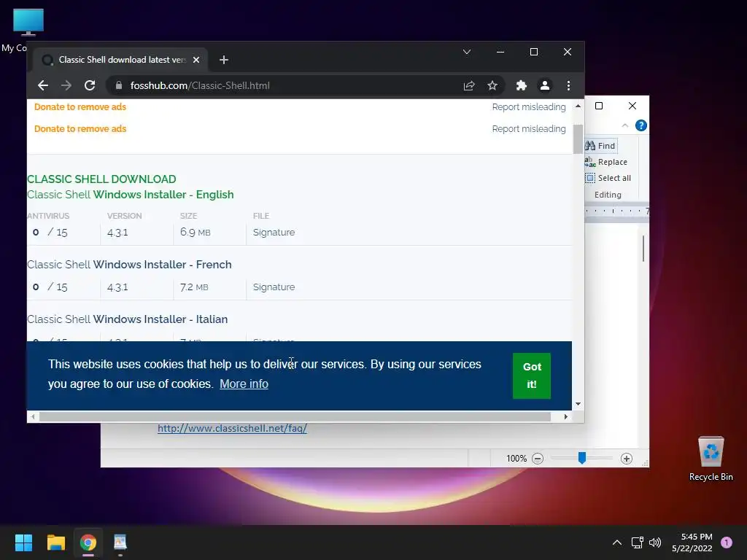The image size is (747, 560).
Task: Click the vertical scrollbar thumb in Chrome
Action: pos(578,139)
